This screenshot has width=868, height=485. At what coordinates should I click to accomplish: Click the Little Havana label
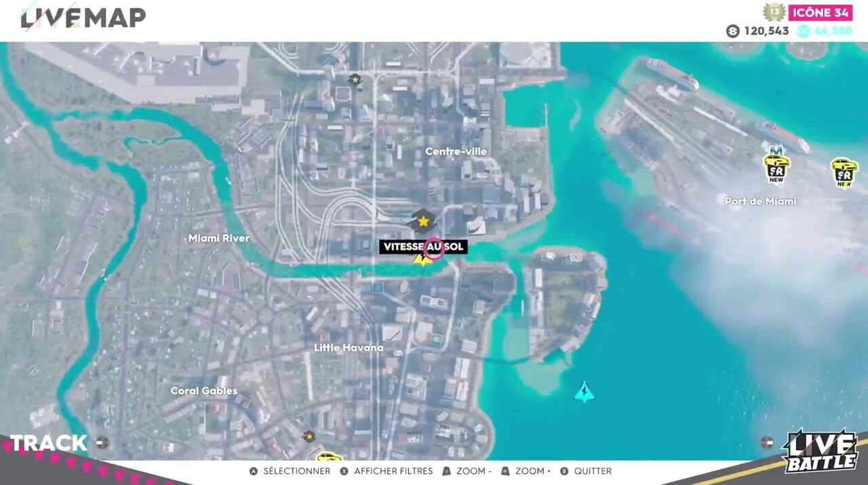pos(349,347)
